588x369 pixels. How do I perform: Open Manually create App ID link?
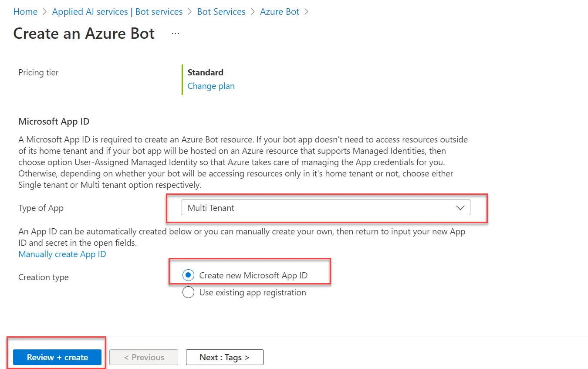(x=62, y=254)
